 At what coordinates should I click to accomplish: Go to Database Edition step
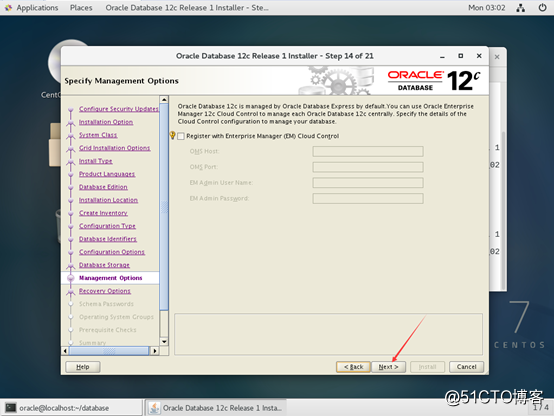click(x=103, y=187)
